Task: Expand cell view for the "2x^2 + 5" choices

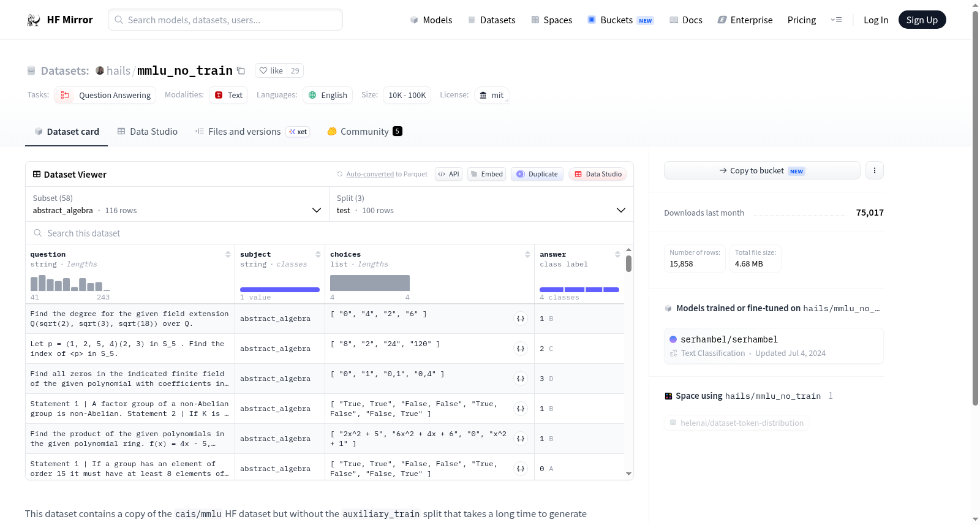Action: click(x=521, y=439)
